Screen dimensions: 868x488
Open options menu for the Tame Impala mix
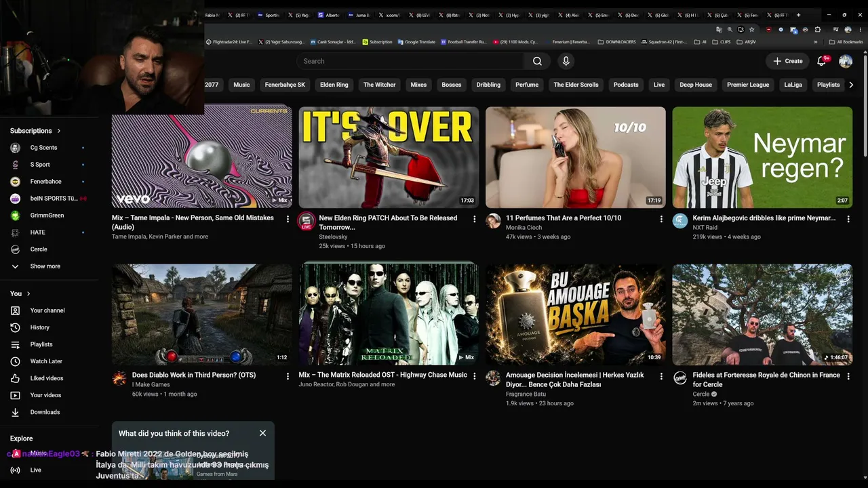pos(288,219)
